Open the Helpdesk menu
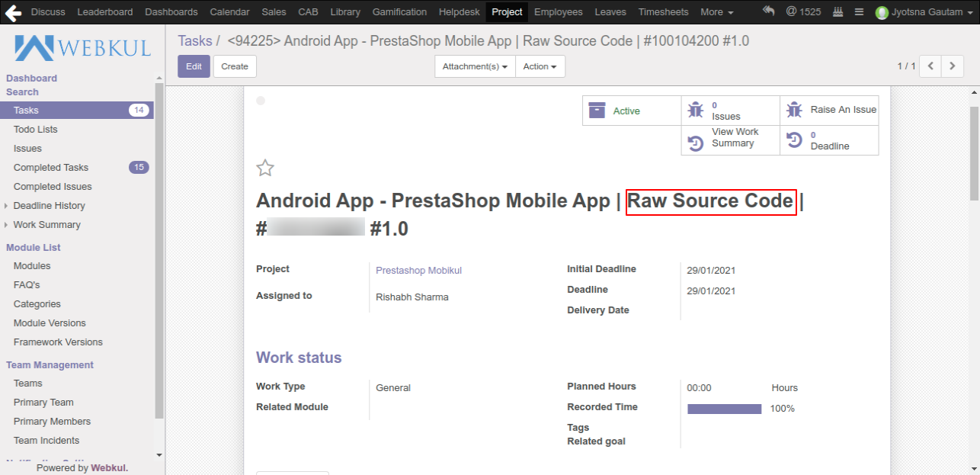The image size is (980, 475). 459,11
